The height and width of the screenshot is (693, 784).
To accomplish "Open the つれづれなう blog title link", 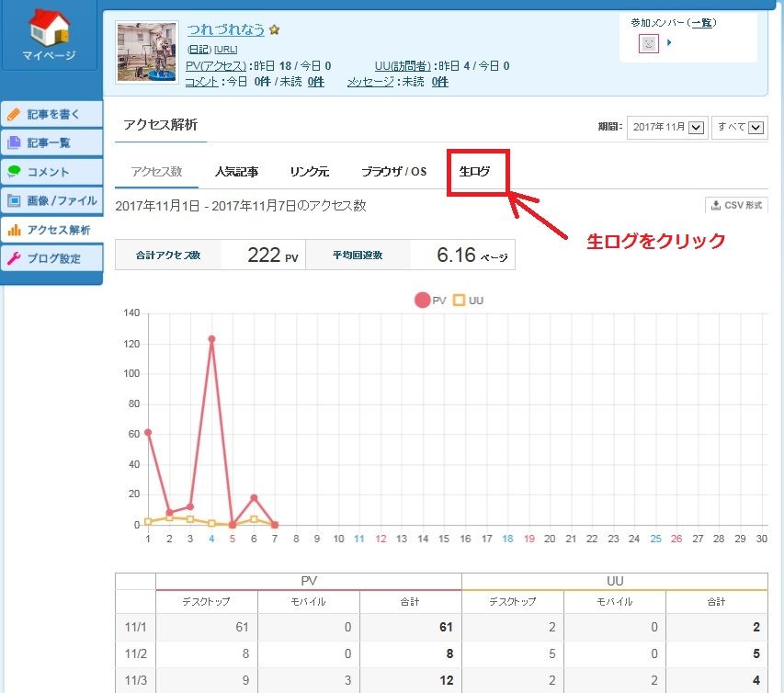I will coord(225,29).
